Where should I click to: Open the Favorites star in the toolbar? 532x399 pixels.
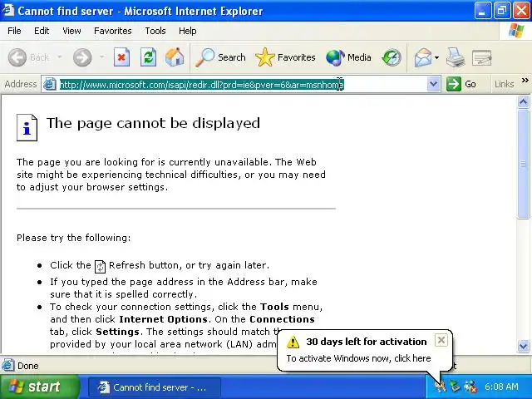coord(285,57)
